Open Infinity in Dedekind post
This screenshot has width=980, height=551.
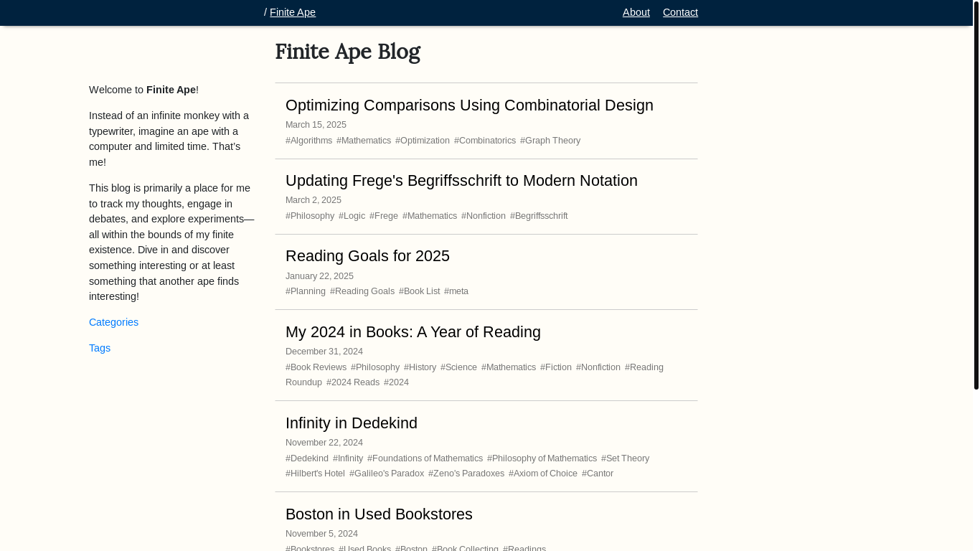[352, 423]
